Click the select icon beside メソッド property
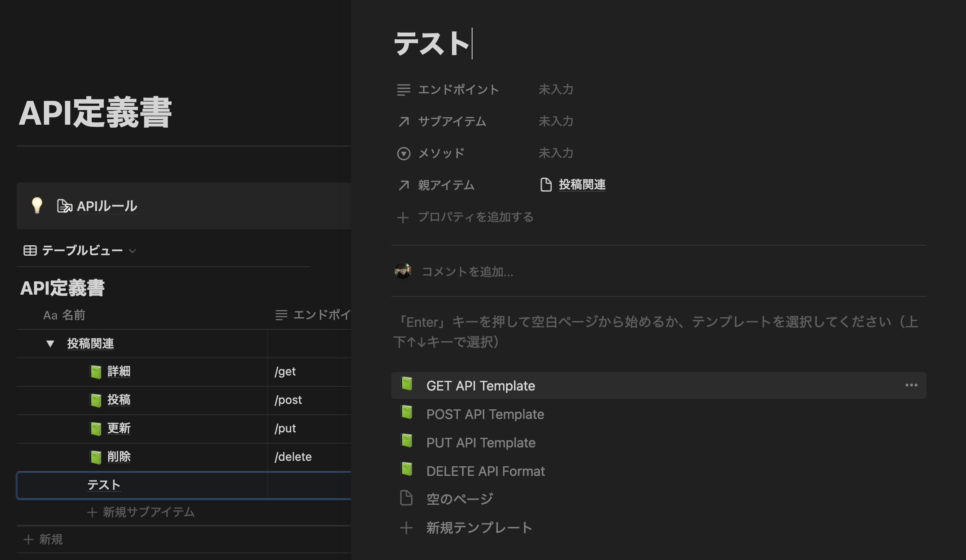The width and height of the screenshot is (966, 560). 403,153
